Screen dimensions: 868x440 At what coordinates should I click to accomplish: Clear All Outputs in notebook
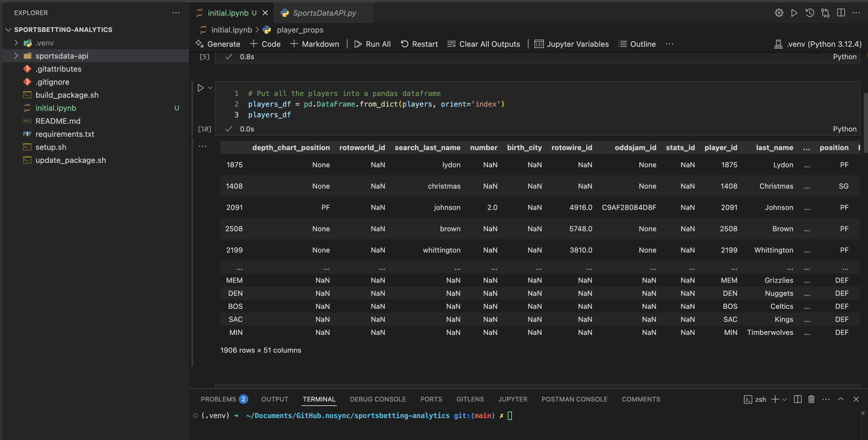pyautogui.click(x=483, y=44)
